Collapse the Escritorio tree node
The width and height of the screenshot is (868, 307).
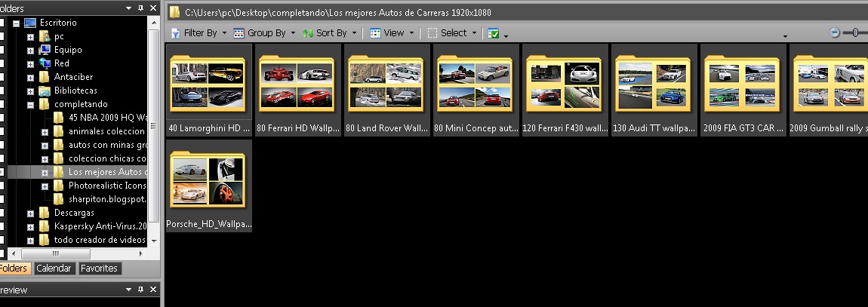coord(16,23)
